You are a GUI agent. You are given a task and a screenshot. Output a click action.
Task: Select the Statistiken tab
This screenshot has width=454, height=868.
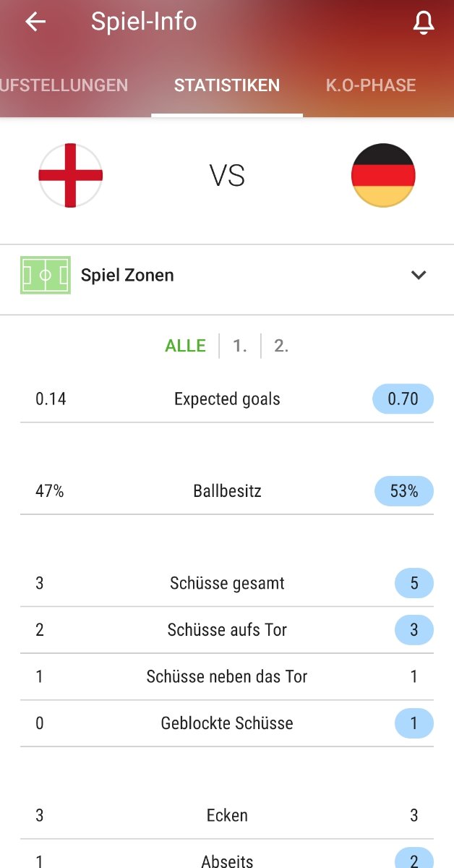click(x=227, y=85)
